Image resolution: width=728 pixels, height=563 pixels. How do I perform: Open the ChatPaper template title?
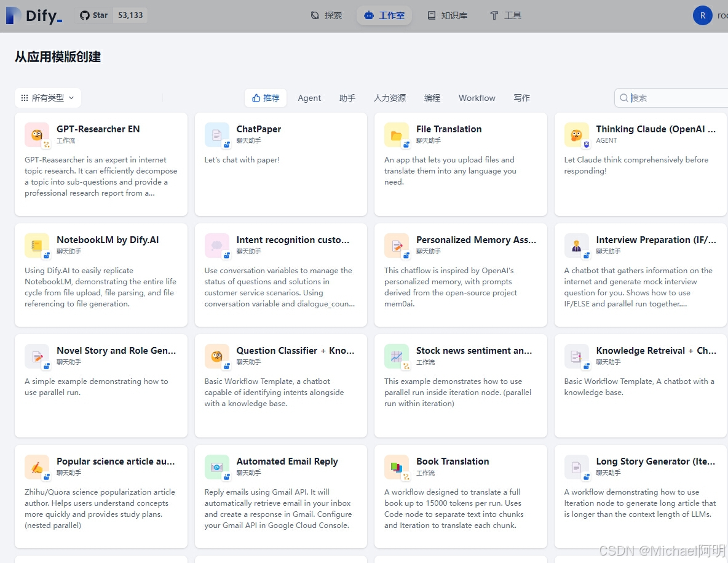(x=259, y=129)
